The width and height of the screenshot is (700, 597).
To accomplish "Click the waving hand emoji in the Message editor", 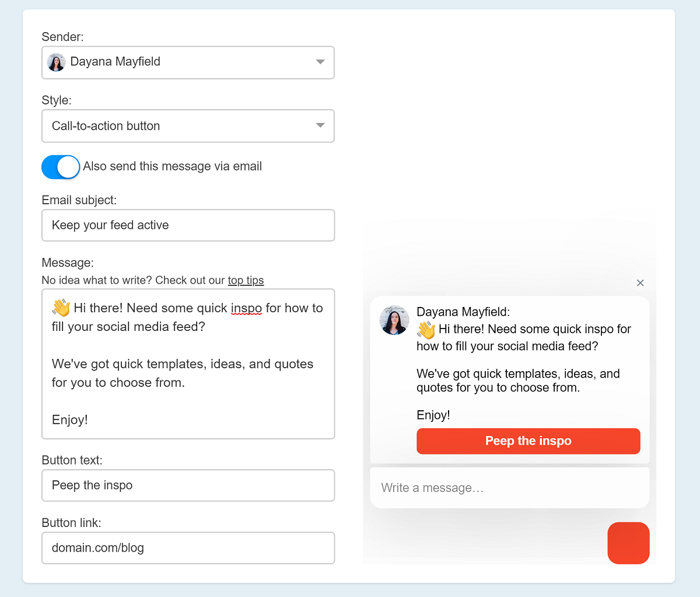I will click(x=61, y=308).
